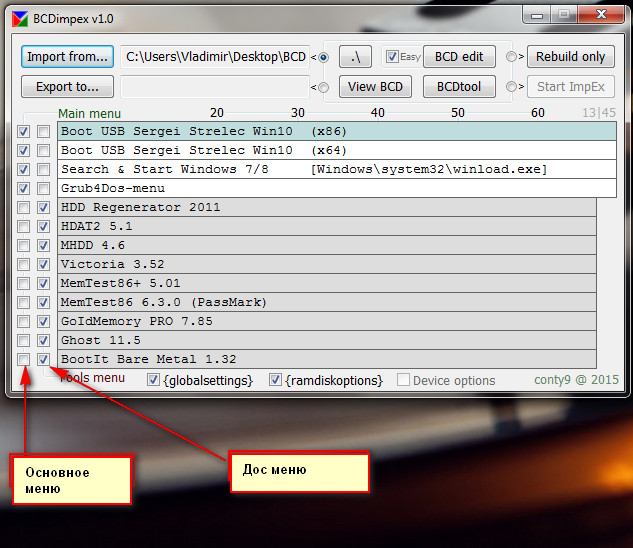
Task: Enable the Device options checkbox
Action: point(403,380)
